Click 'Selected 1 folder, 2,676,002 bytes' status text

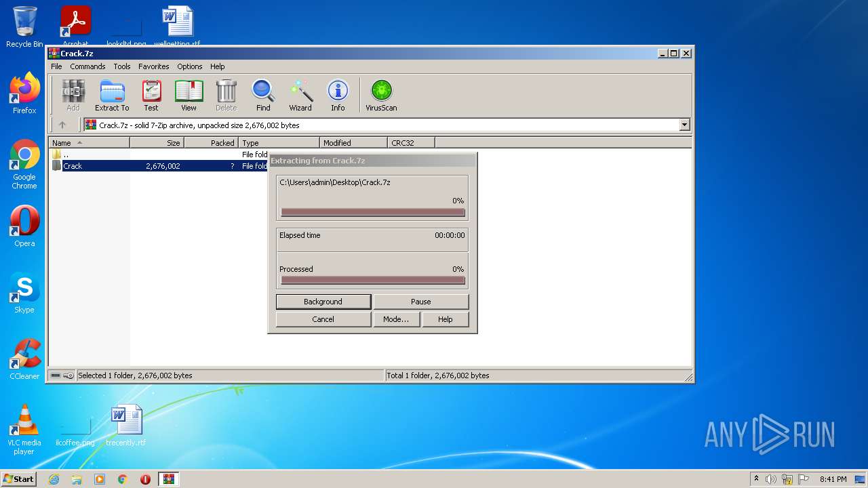coord(135,375)
